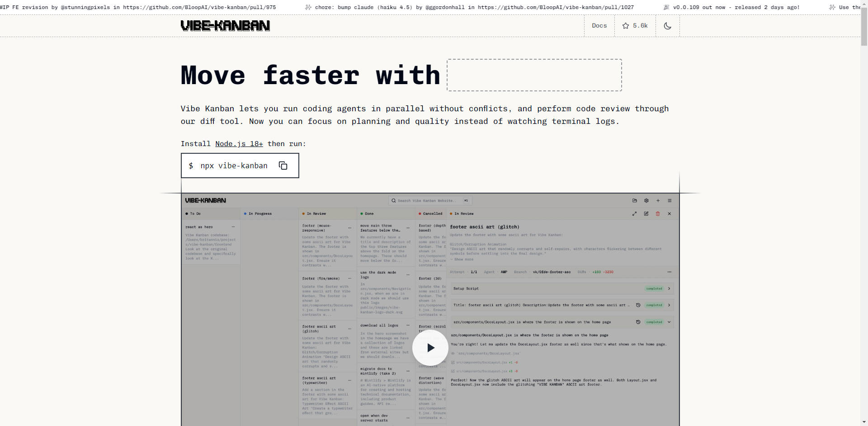Open the hamburger list menu icon
Viewport: 868px width, 426px height.
point(670,200)
